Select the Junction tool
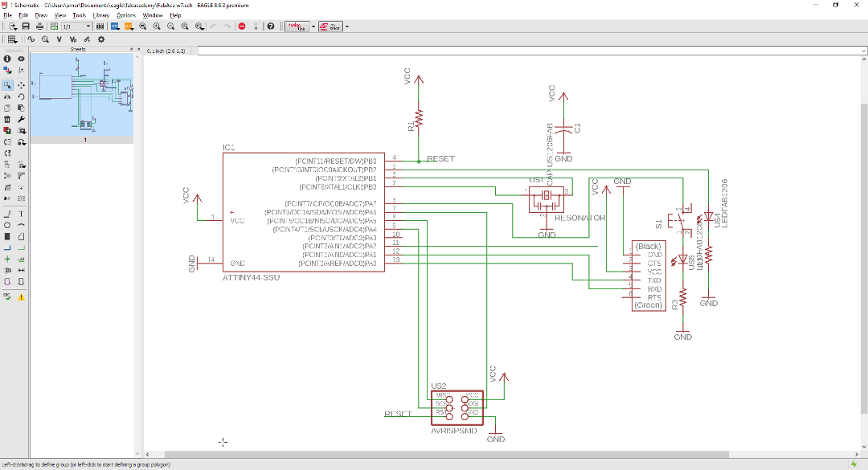 7,259
